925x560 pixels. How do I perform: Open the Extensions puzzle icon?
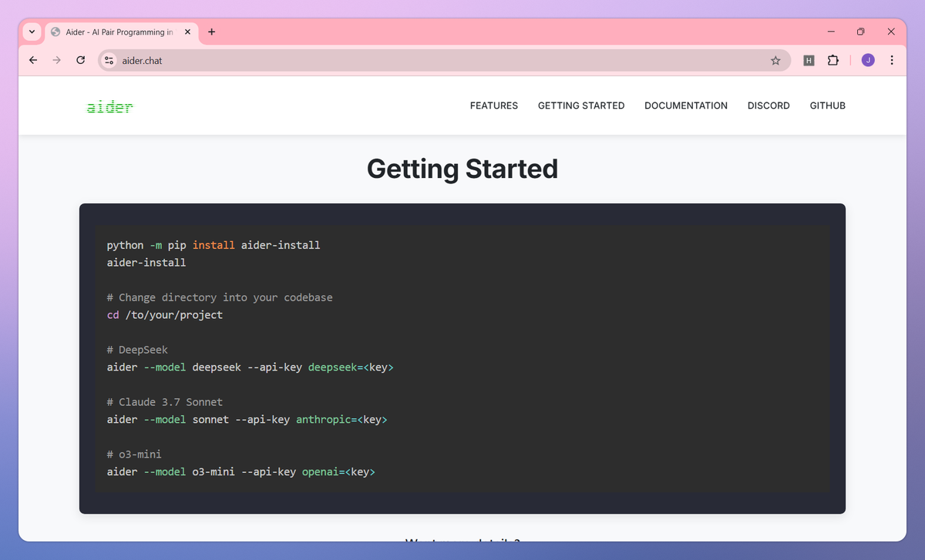[x=832, y=60]
